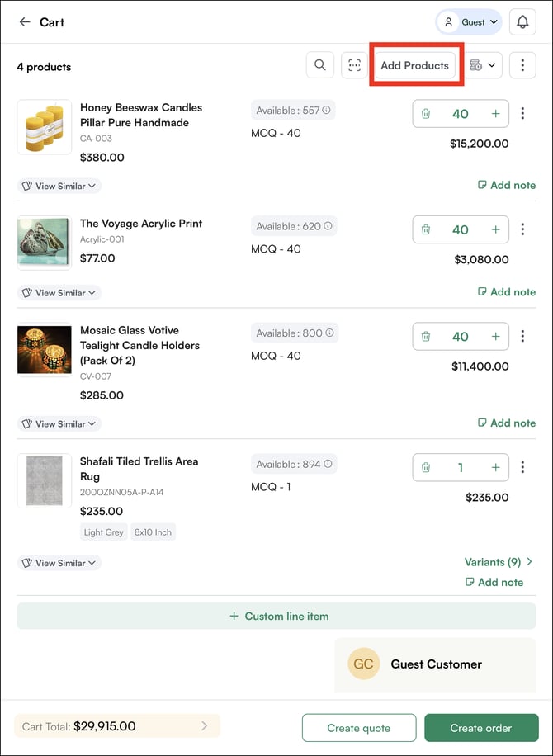Add note to Mosaic Glass Votive item
553x756 pixels.
[x=506, y=423]
